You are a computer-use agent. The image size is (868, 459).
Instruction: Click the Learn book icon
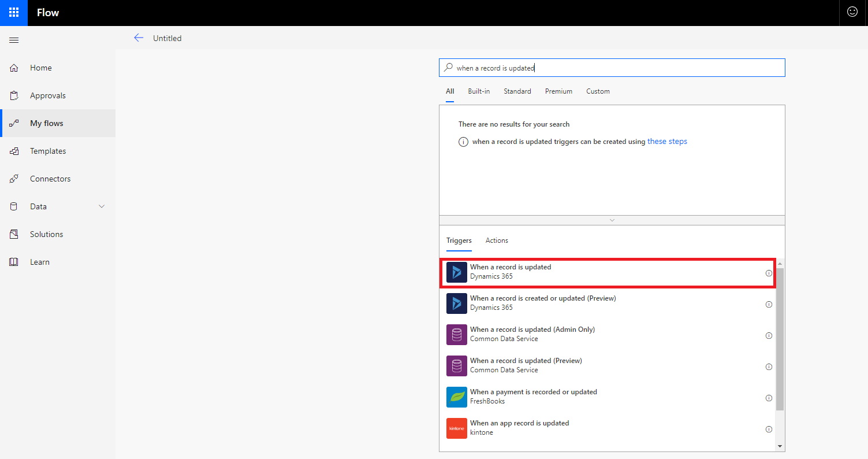[x=14, y=262]
